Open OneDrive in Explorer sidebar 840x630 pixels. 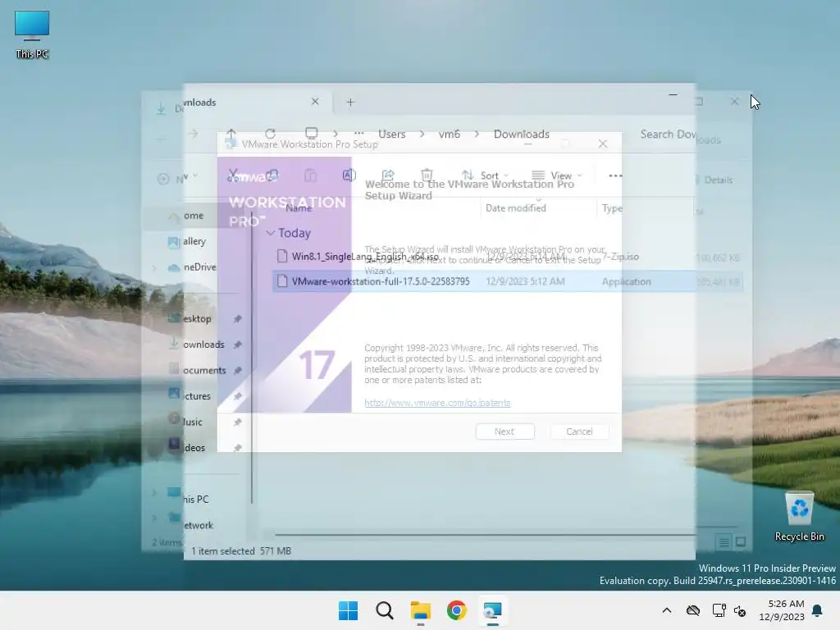pos(193,267)
